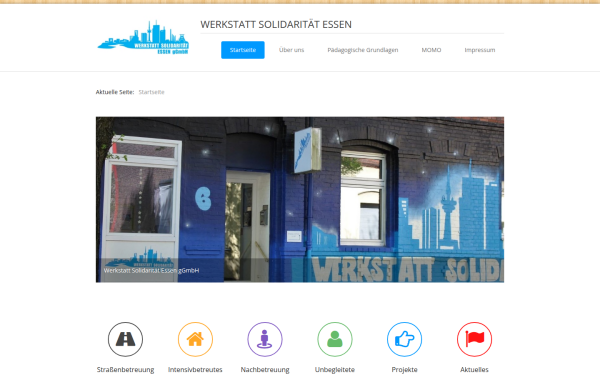Select the Nachbetreuung purple person icon
Screen dimensions: 600x375
coord(265,339)
